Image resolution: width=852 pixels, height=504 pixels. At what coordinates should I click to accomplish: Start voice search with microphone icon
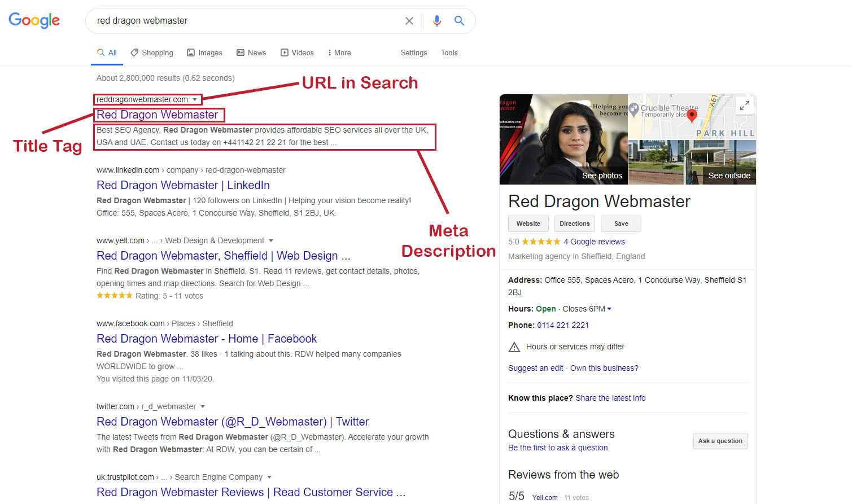click(x=436, y=21)
